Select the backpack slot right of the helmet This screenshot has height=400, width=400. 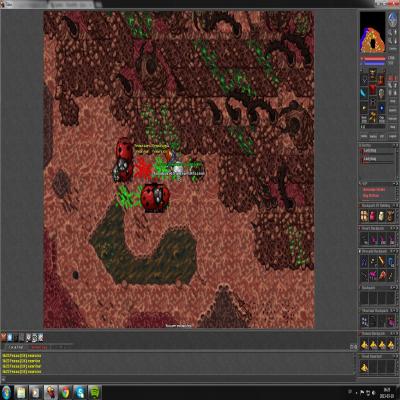point(382,80)
